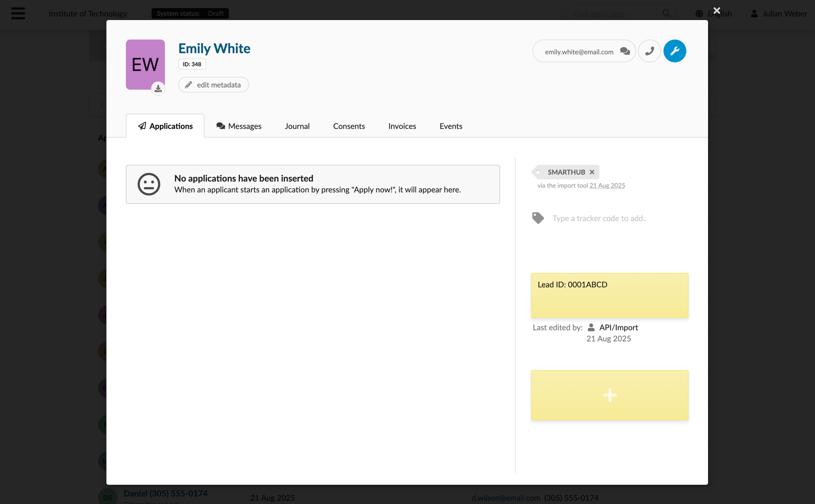Click the user profile icon in header
Screen dimensions: 815x504
(754, 14)
